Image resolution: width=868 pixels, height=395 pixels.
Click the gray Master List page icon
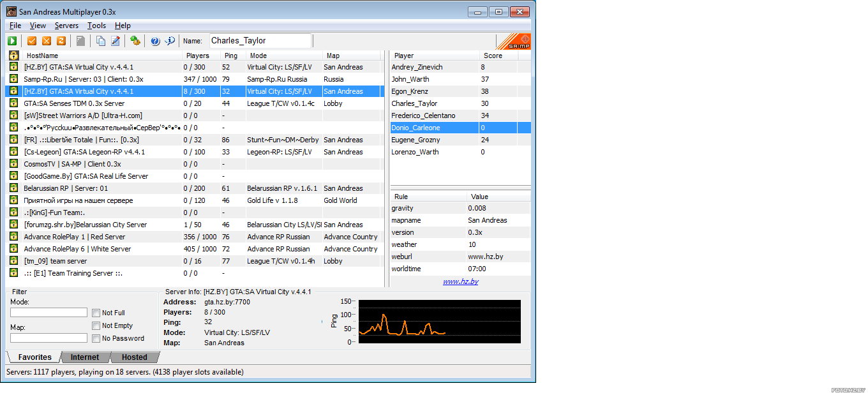click(x=80, y=41)
